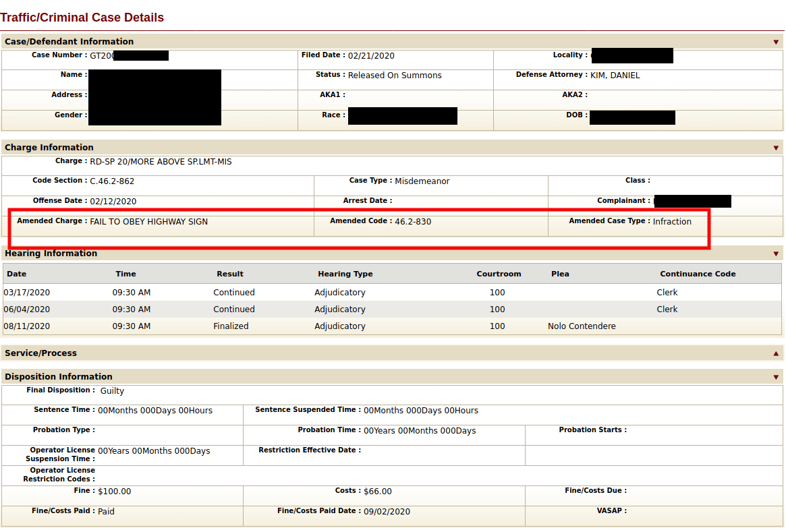This screenshot has height=532, width=786.
Task: Click the Hearing Type column header
Action: (x=345, y=274)
